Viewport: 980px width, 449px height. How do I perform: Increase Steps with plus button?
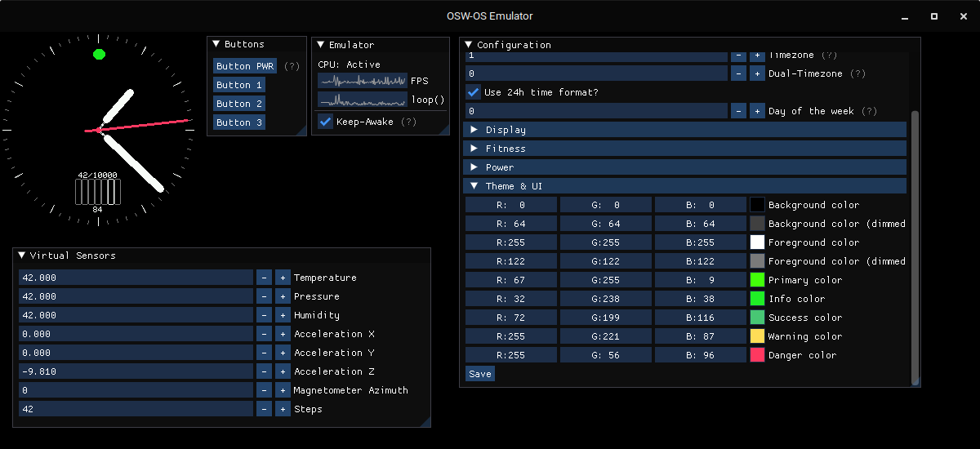coord(283,409)
